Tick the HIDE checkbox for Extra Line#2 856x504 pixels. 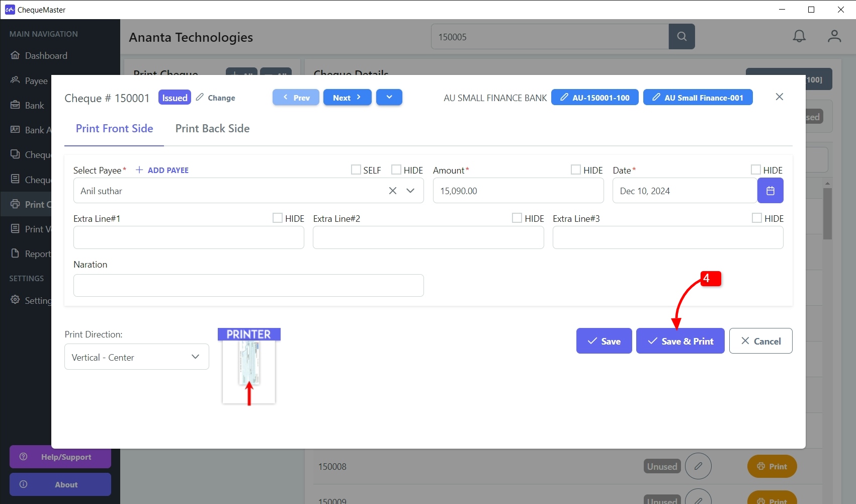517,218
